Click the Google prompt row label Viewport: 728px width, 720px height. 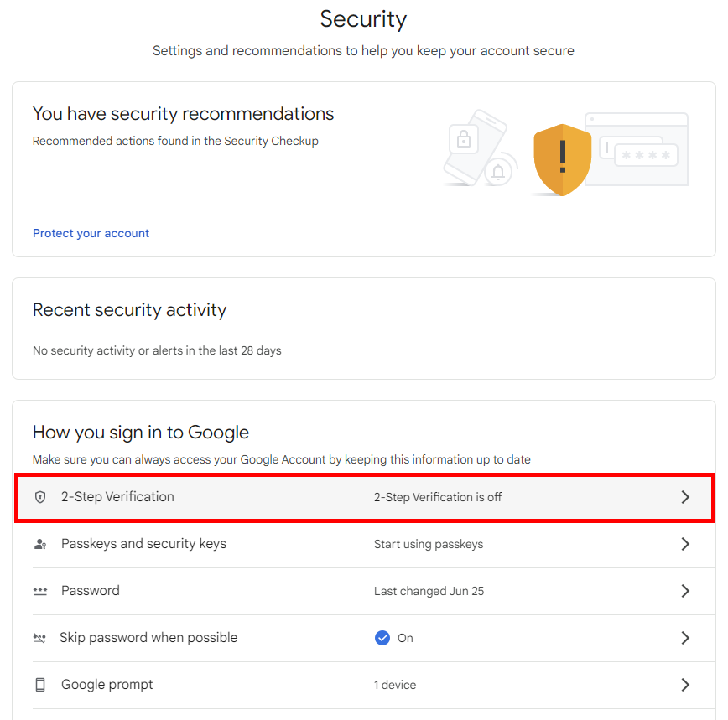[107, 685]
